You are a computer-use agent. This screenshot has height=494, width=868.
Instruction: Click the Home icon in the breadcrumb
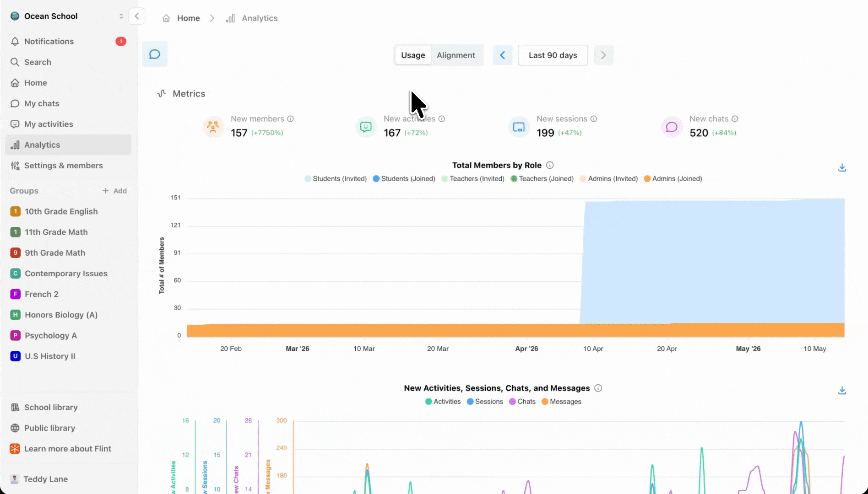tap(166, 18)
